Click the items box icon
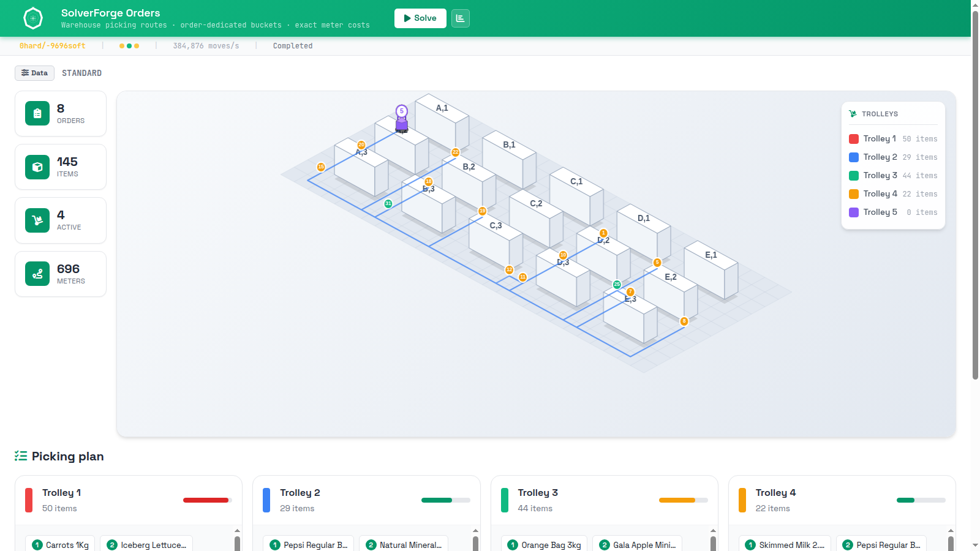The width and height of the screenshot is (980, 551). [37, 167]
